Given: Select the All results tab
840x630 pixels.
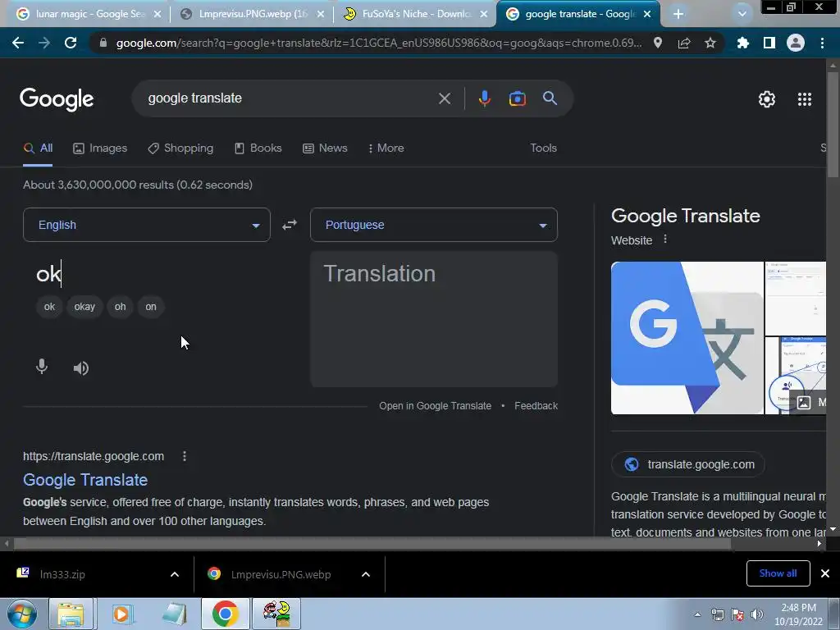Looking at the screenshot, I should pyautogui.click(x=38, y=148).
